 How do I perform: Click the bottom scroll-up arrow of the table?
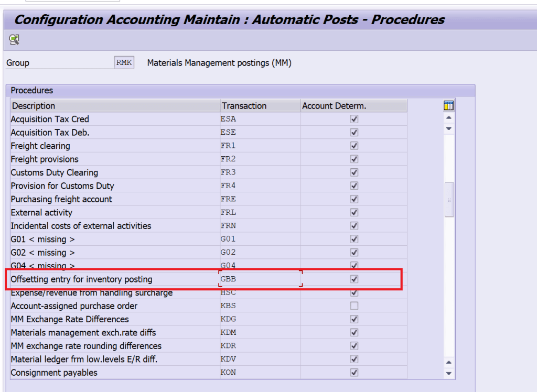(x=449, y=362)
